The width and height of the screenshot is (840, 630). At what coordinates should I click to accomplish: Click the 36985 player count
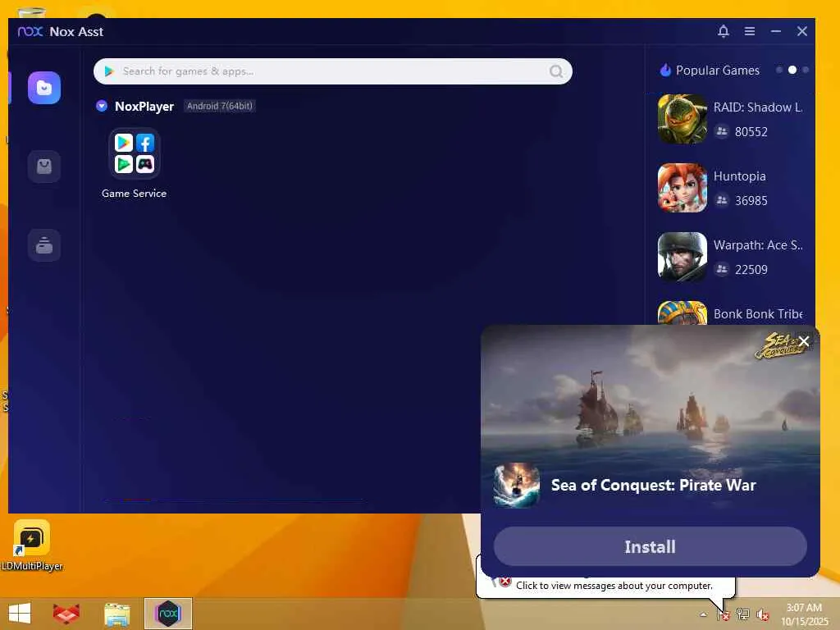[x=751, y=201]
